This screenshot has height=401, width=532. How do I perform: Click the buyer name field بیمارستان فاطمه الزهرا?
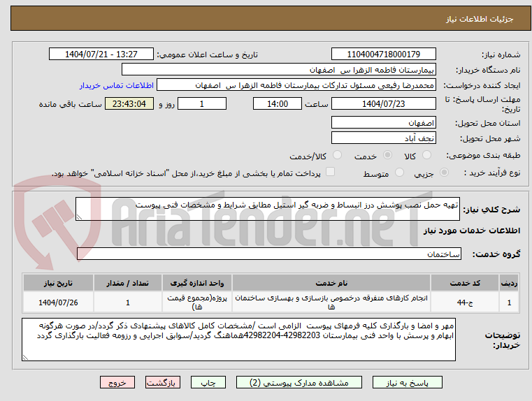[278, 70]
